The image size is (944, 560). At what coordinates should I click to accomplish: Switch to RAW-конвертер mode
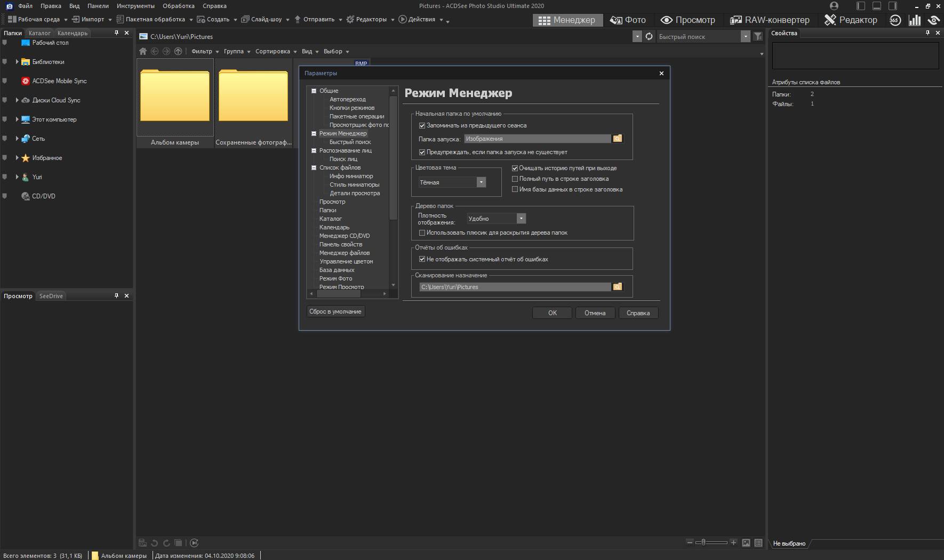coord(770,20)
